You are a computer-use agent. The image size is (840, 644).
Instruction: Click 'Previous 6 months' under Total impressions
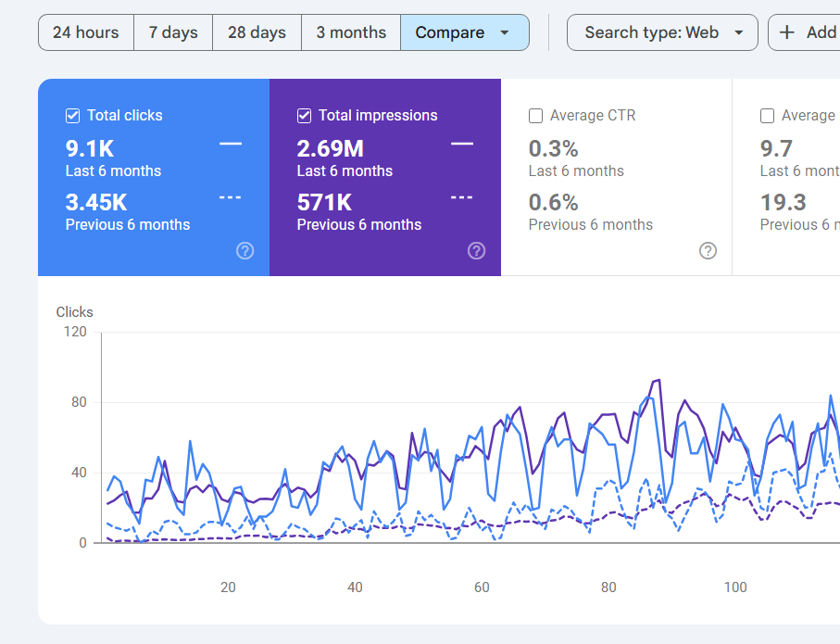point(359,224)
